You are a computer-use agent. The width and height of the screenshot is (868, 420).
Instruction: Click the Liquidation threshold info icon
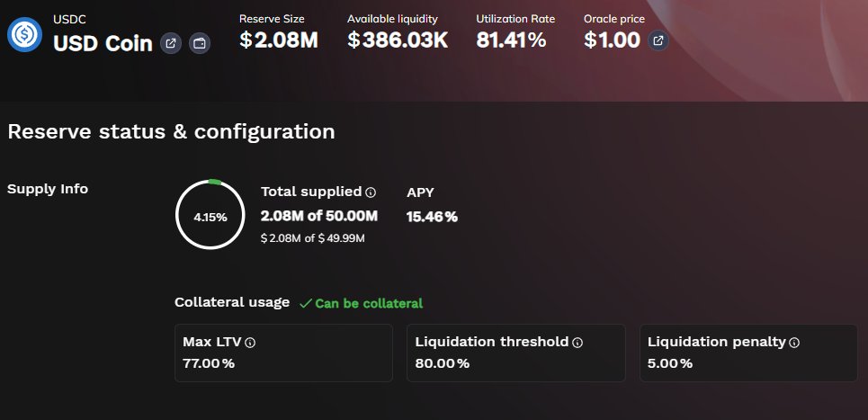(577, 343)
